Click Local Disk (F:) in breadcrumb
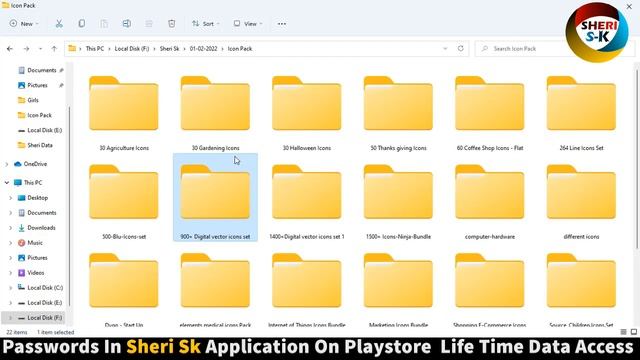This screenshot has width=640, height=360. pos(132,49)
